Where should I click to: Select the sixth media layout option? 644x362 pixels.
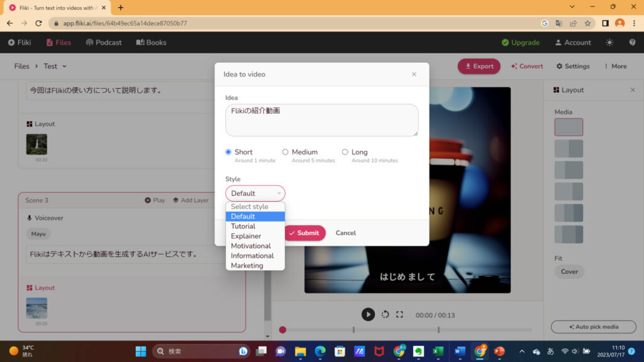coord(569,234)
